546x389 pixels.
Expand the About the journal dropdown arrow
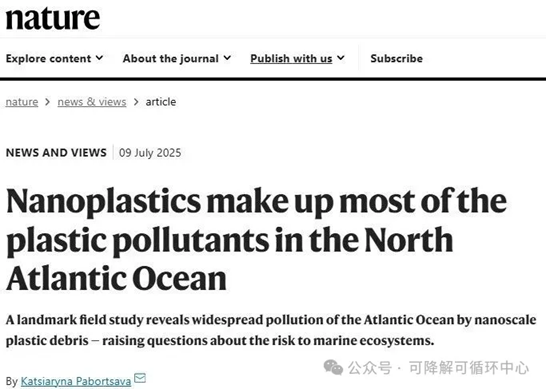[x=227, y=58]
